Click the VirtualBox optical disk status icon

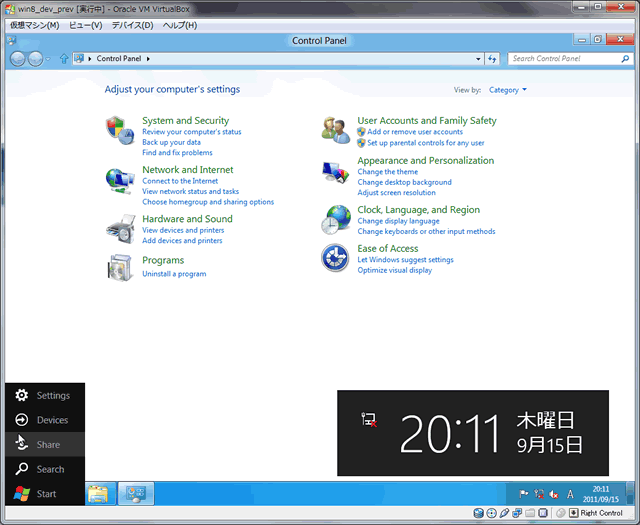492,513
